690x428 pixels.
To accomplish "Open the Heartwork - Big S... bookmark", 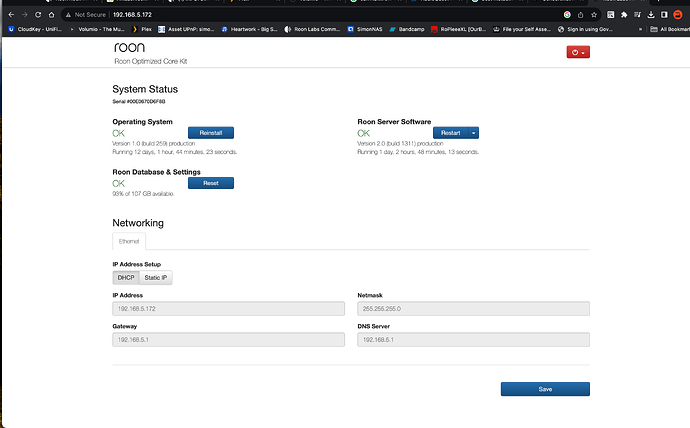I will point(250,29).
